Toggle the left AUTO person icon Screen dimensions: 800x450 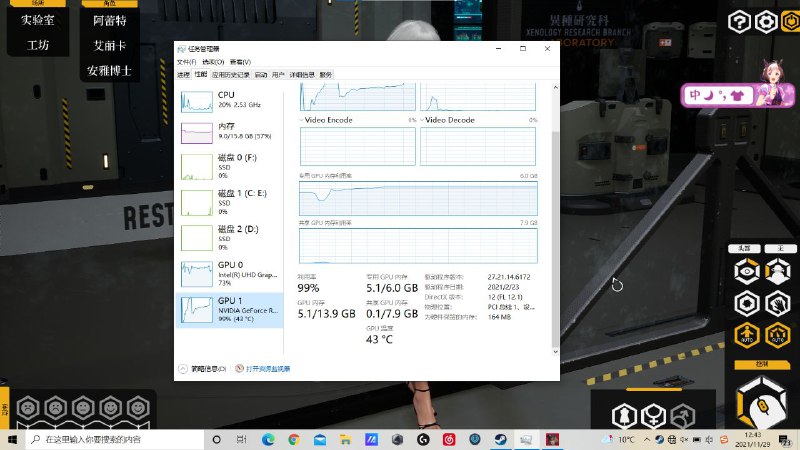(x=745, y=335)
